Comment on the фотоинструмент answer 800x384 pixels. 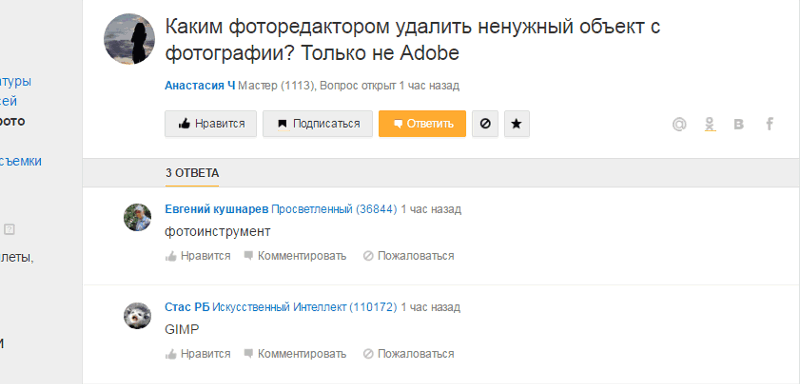(295, 256)
